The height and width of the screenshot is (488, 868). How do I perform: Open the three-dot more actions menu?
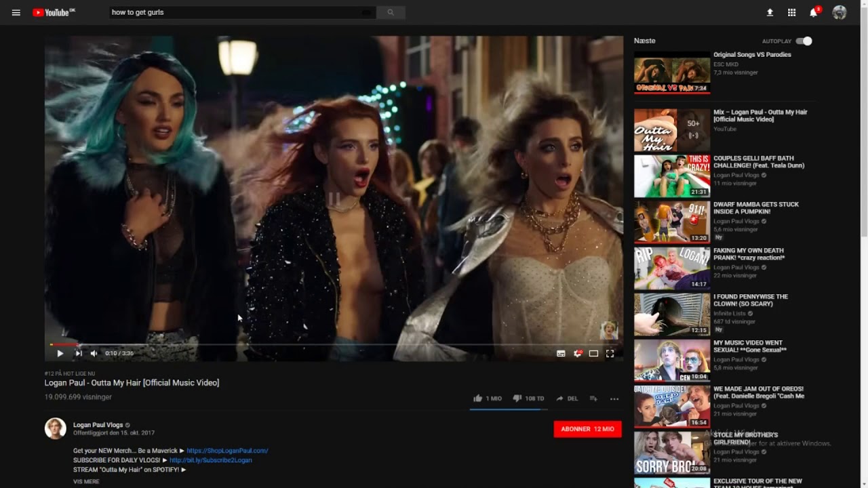[x=614, y=399]
